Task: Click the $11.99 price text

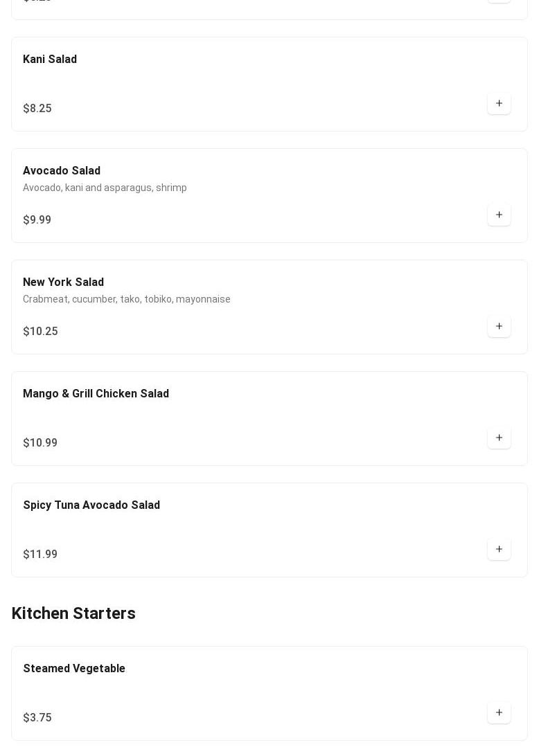Action: coord(40,555)
